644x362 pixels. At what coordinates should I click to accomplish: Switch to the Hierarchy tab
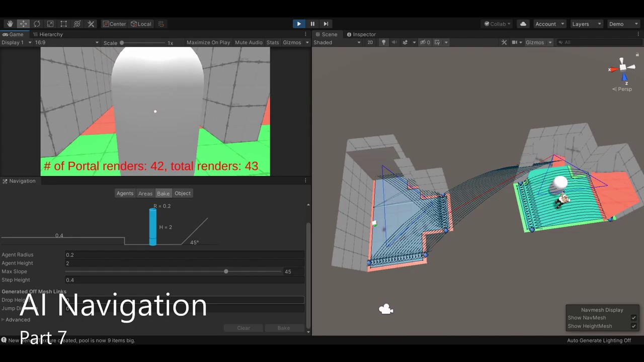click(47, 34)
